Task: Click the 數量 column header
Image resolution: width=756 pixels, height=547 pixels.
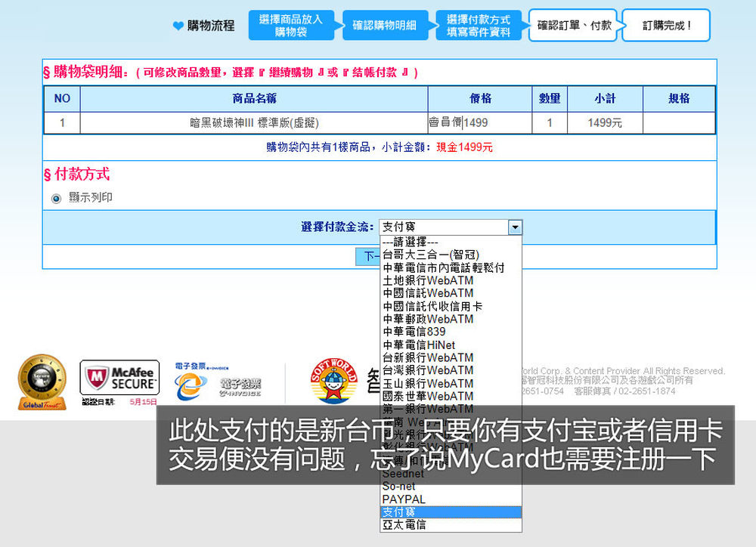Action: [550, 99]
